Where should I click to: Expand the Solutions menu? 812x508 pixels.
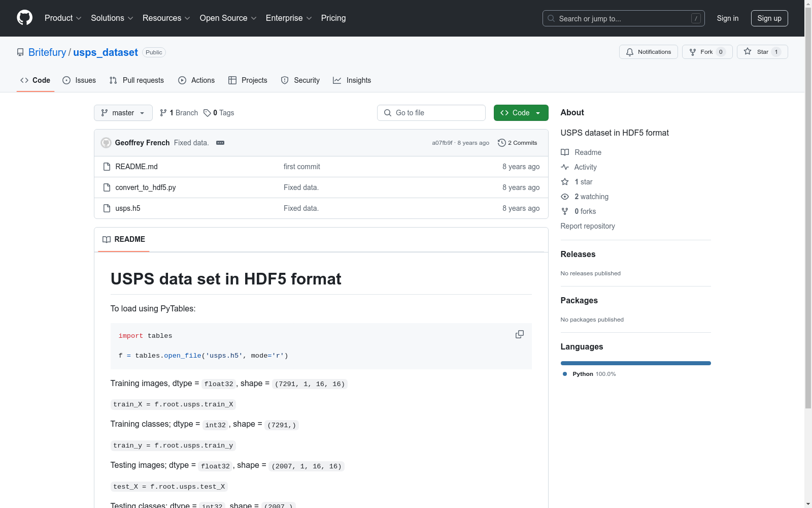tap(112, 18)
